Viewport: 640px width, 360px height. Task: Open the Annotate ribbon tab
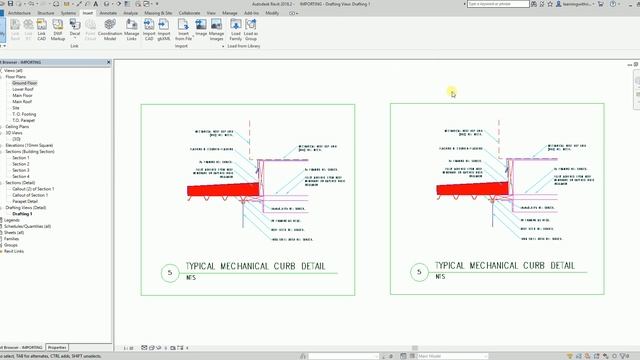click(x=108, y=13)
